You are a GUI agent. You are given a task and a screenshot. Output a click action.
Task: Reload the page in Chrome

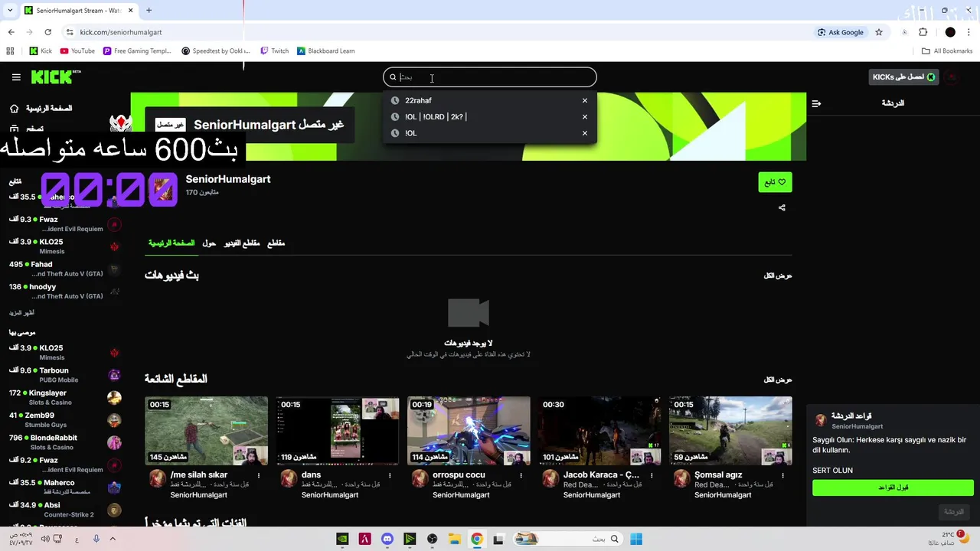click(47, 32)
